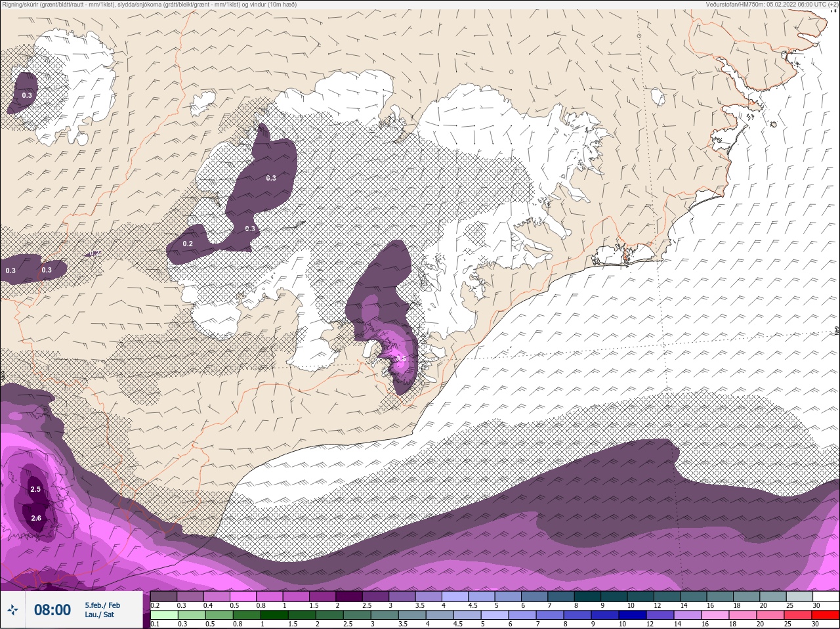This screenshot has width=840, height=629.
Task: Select the 08:00 forecast time display
Action: (x=52, y=610)
